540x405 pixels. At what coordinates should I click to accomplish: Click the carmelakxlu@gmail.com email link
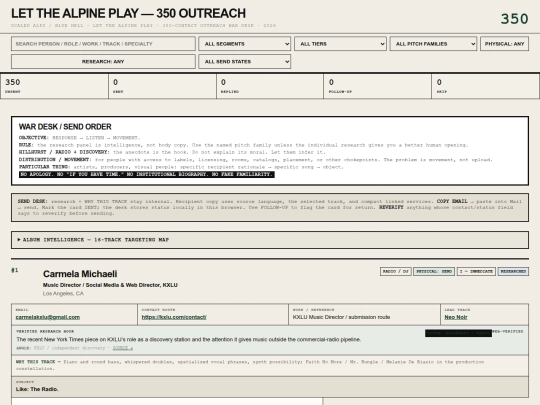pyautogui.click(x=48, y=317)
